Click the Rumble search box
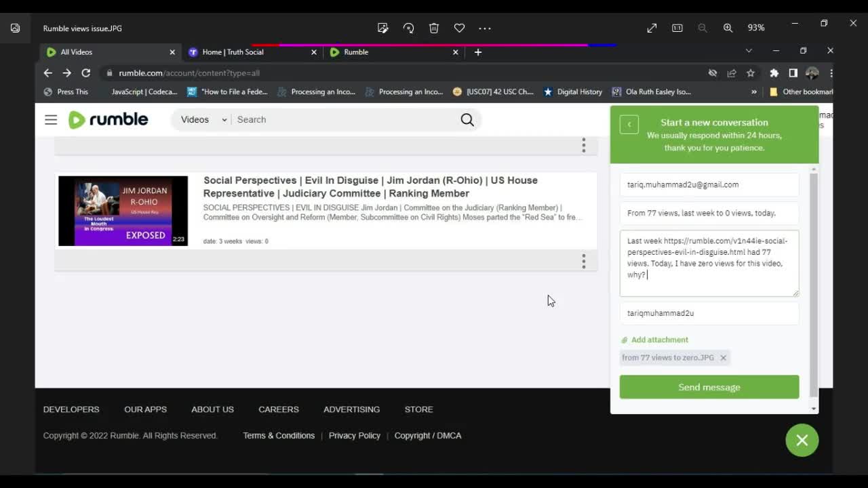The image size is (868, 488). tap(346, 119)
